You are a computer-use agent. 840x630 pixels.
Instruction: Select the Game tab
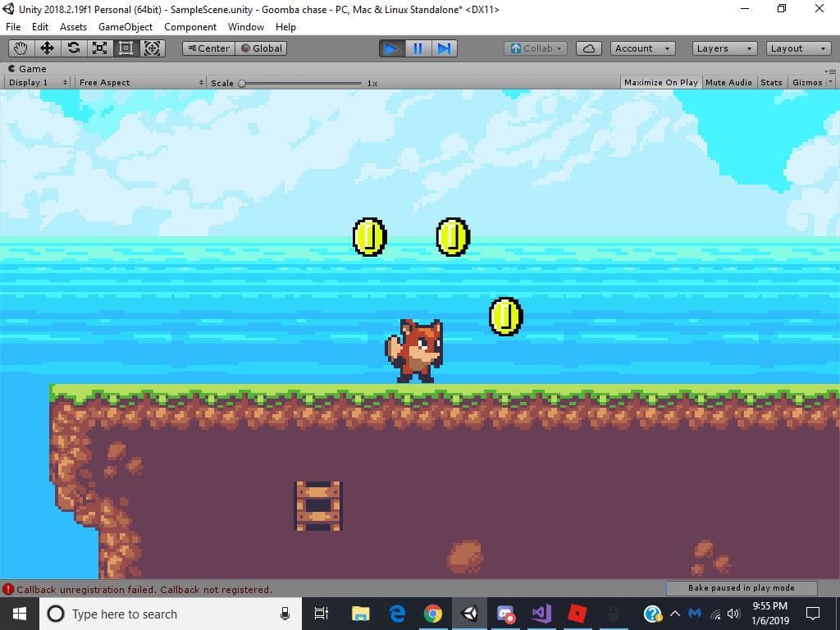(x=27, y=69)
